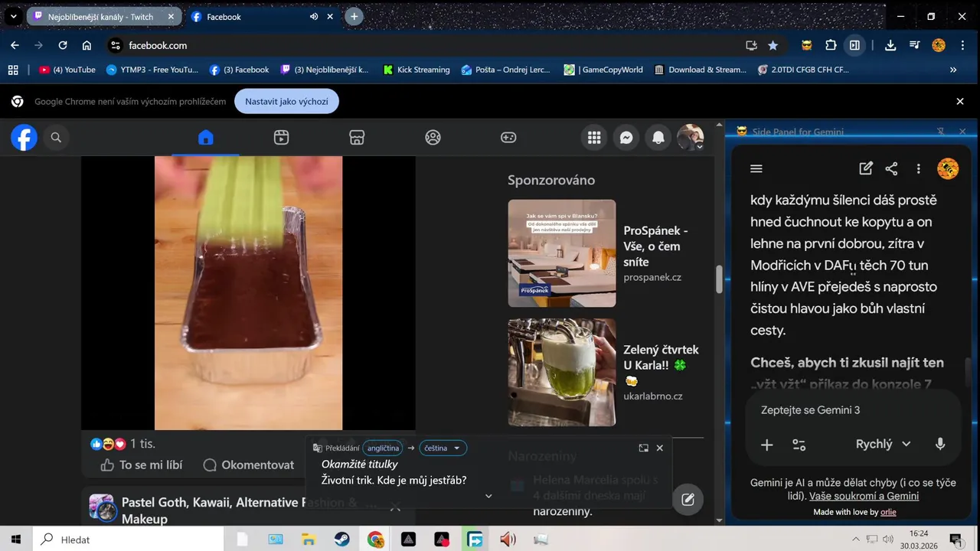Mute the Facebook tab audio indicator
The width and height of the screenshot is (980, 551).
pyautogui.click(x=314, y=17)
